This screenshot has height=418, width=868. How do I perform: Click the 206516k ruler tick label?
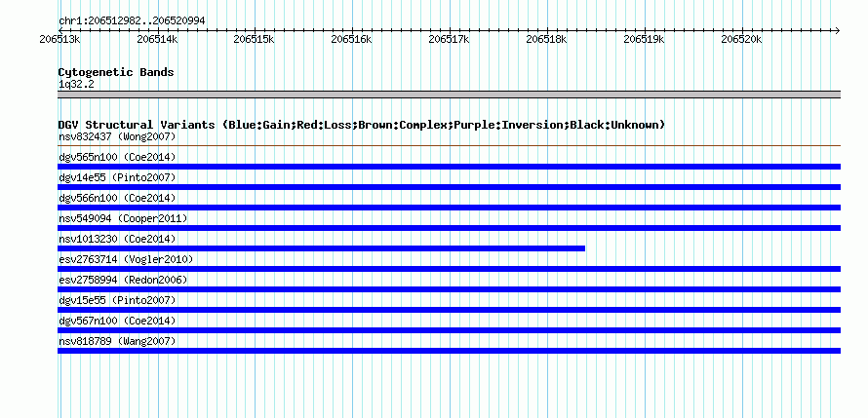pyautogui.click(x=351, y=40)
